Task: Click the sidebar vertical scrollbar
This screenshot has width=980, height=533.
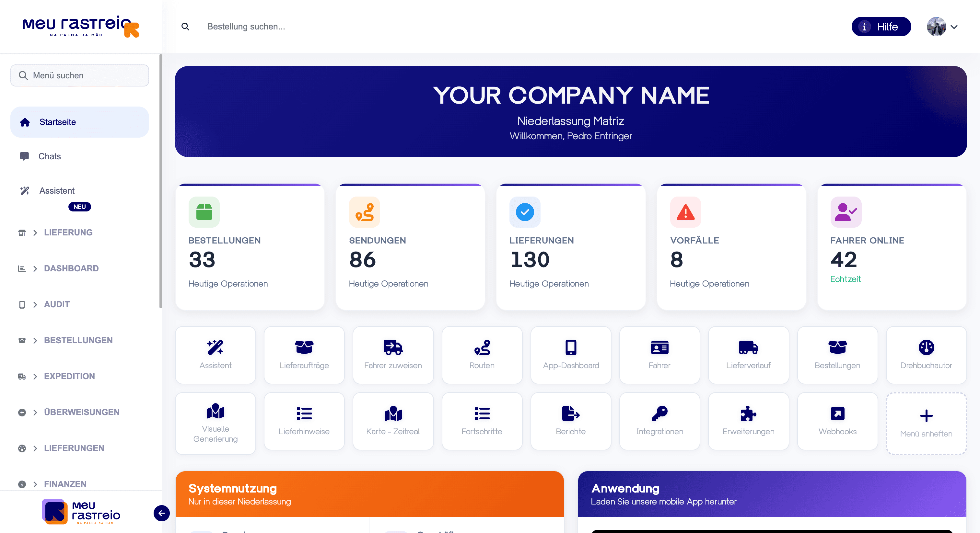Action: tap(160, 181)
